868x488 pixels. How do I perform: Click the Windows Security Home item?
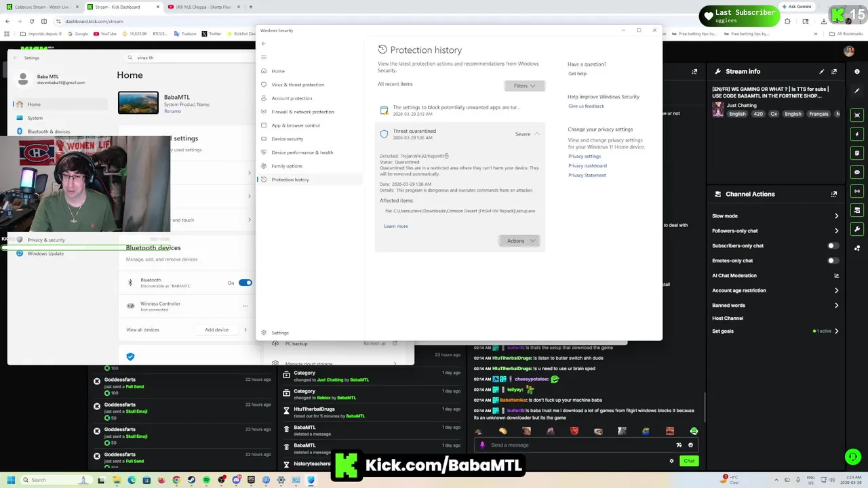click(278, 71)
